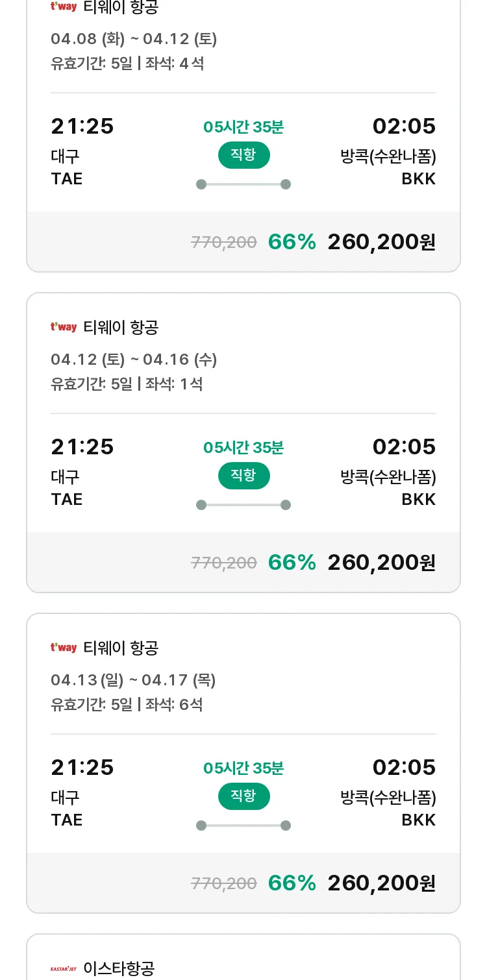This screenshot has height=980, width=487.
Task: Click the t'way logo on the 04.13 flight card
Action: (x=64, y=648)
